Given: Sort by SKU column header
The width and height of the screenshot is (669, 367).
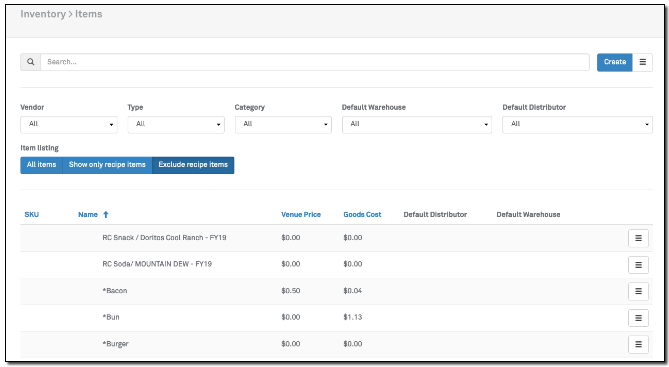Looking at the screenshot, I should tap(32, 215).
